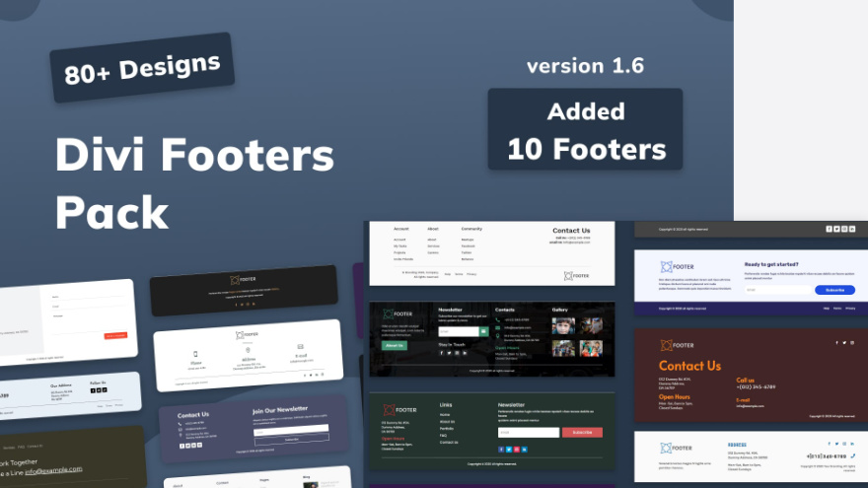Click the email field beside the red Subscribe button
The height and width of the screenshot is (488, 868).
(x=529, y=432)
